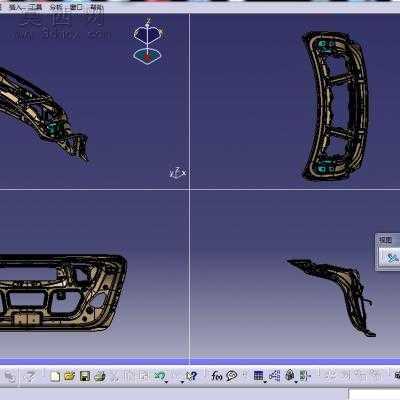The height and width of the screenshot is (400, 400).
Task: Click the Copy icon in the toolbar
Action: [129, 377]
